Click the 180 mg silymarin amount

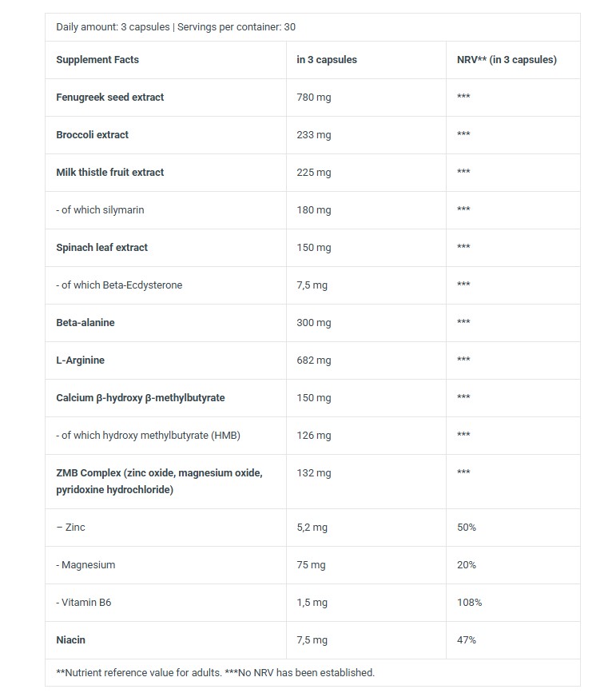pos(314,209)
